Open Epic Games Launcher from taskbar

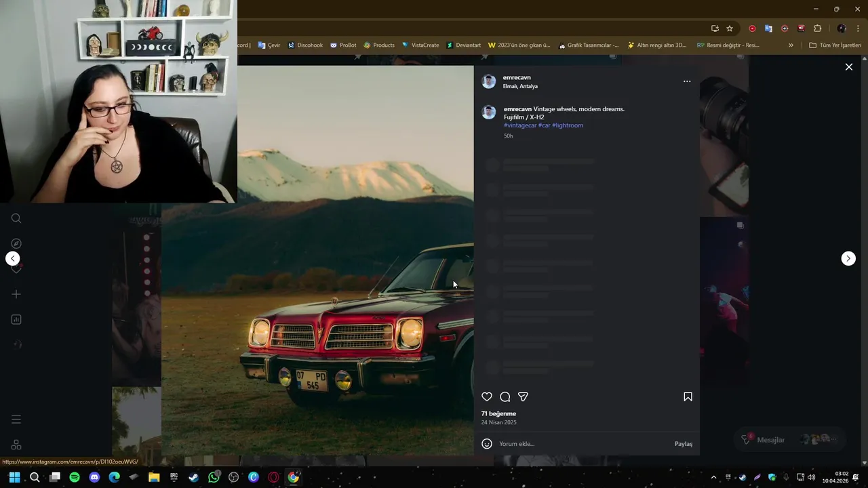click(x=174, y=478)
